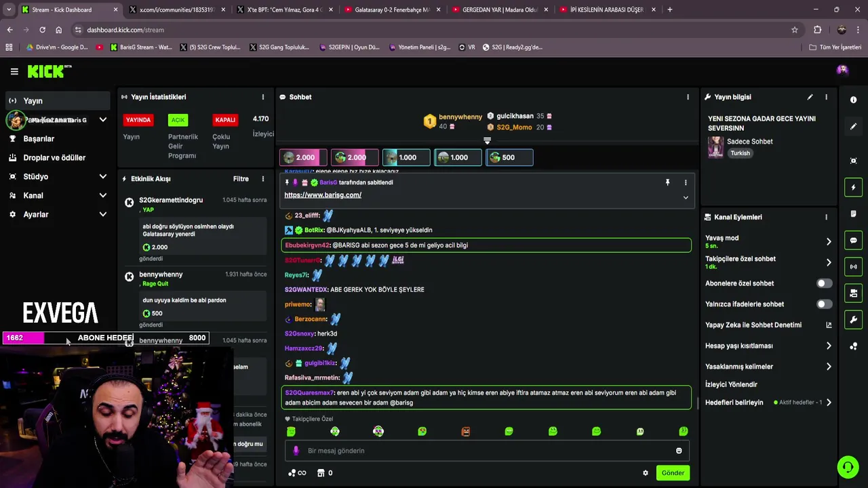This screenshot has width=868, height=488.
Task: Click the first 2.000 gift badge
Action: pyautogui.click(x=303, y=158)
